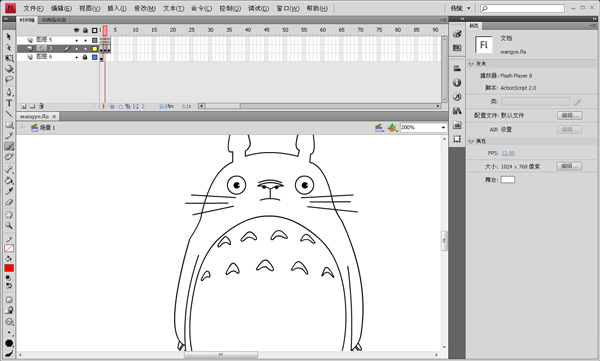Select the Bone tool

[x=9, y=170]
